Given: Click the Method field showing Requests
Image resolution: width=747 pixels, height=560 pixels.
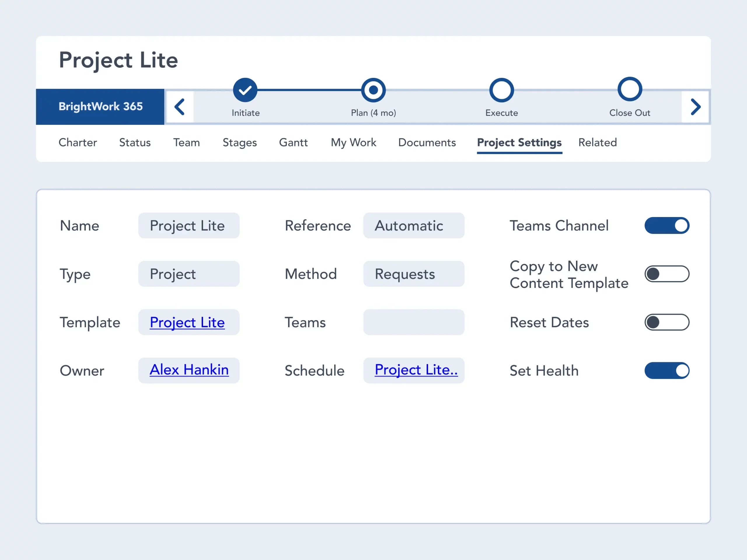Looking at the screenshot, I should click(414, 274).
